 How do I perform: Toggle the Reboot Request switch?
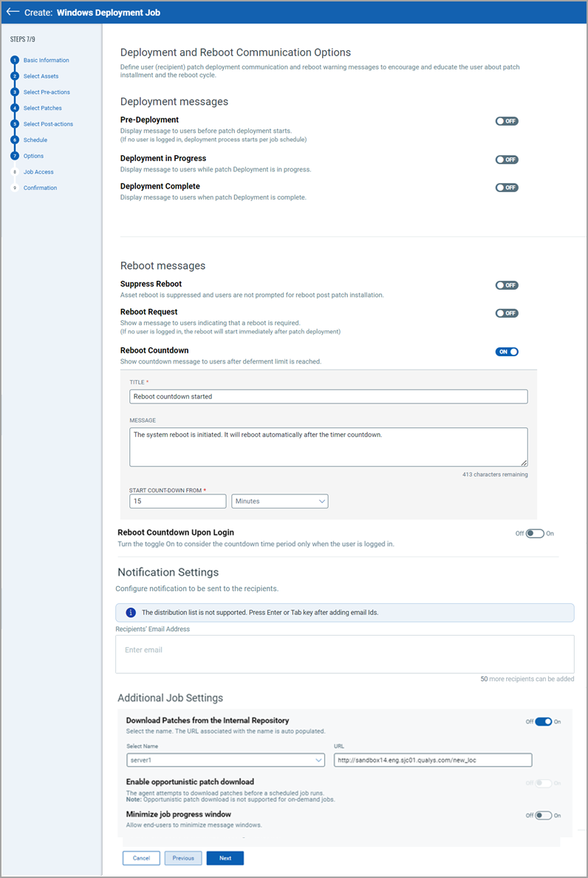(507, 313)
